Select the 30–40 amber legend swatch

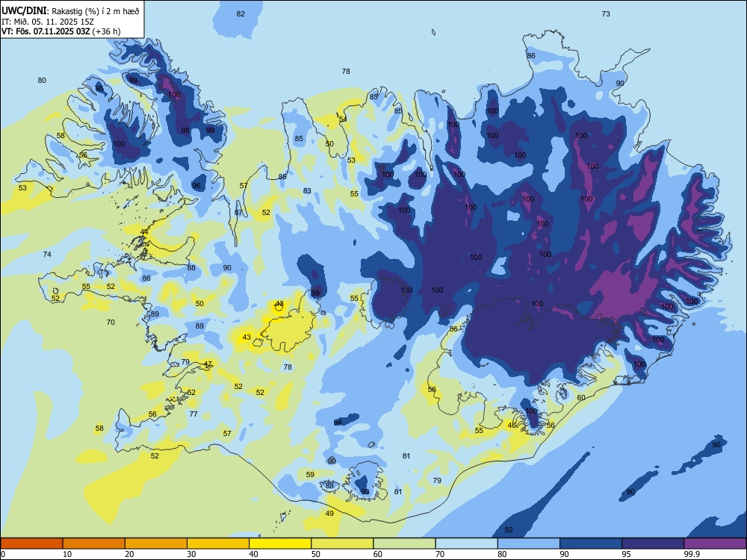coord(218,544)
